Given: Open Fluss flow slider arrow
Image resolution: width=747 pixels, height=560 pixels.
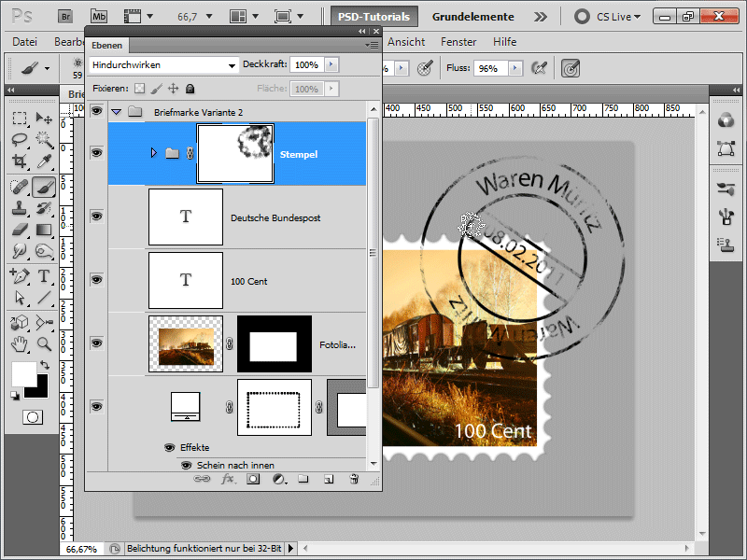Looking at the screenshot, I should point(515,68).
